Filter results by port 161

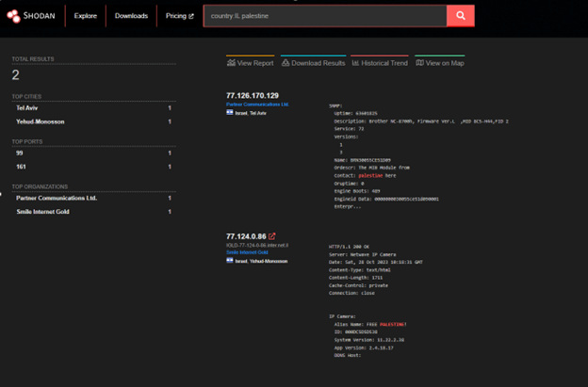click(x=21, y=167)
